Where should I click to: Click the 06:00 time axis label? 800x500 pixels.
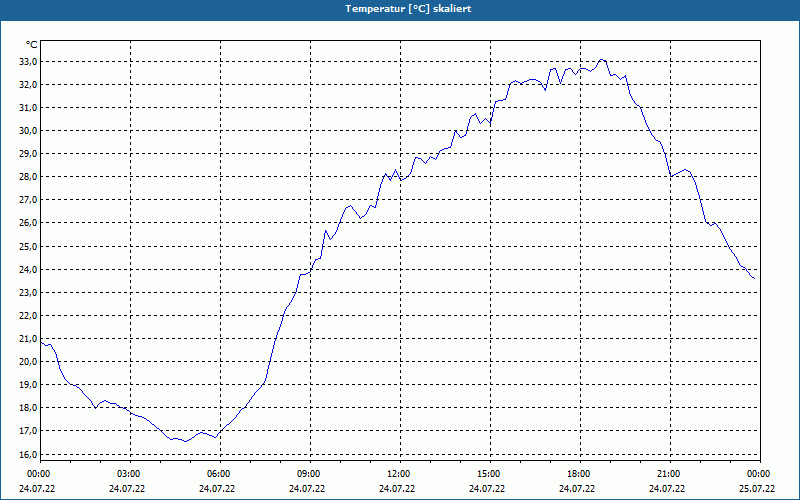[219, 474]
